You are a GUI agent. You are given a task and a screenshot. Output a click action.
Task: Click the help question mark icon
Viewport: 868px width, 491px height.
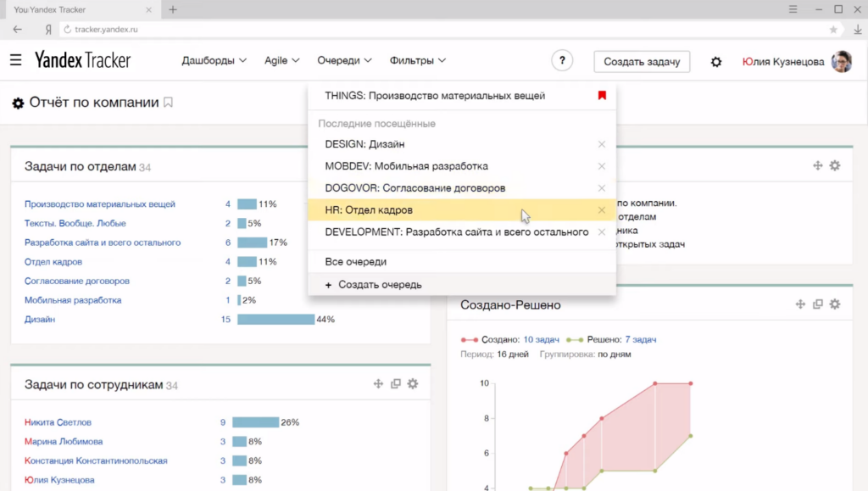coord(561,61)
